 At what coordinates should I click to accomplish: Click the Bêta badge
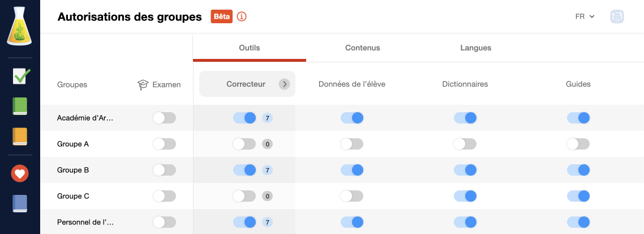tap(222, 16)
